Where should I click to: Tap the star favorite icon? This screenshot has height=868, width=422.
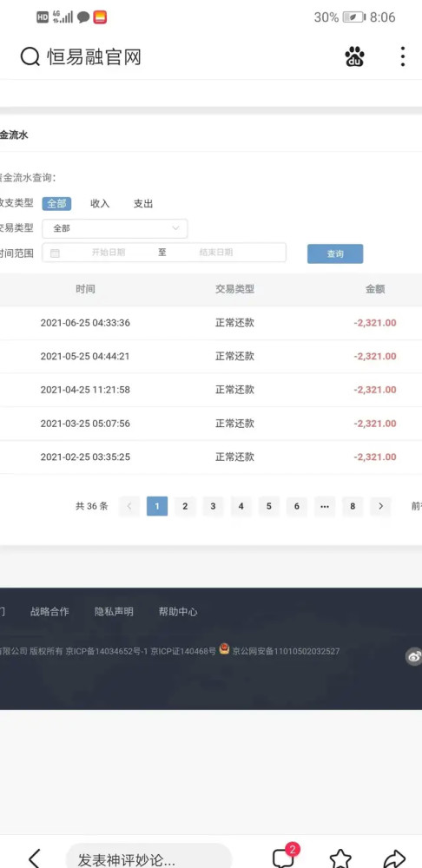[x=340, y=858]
